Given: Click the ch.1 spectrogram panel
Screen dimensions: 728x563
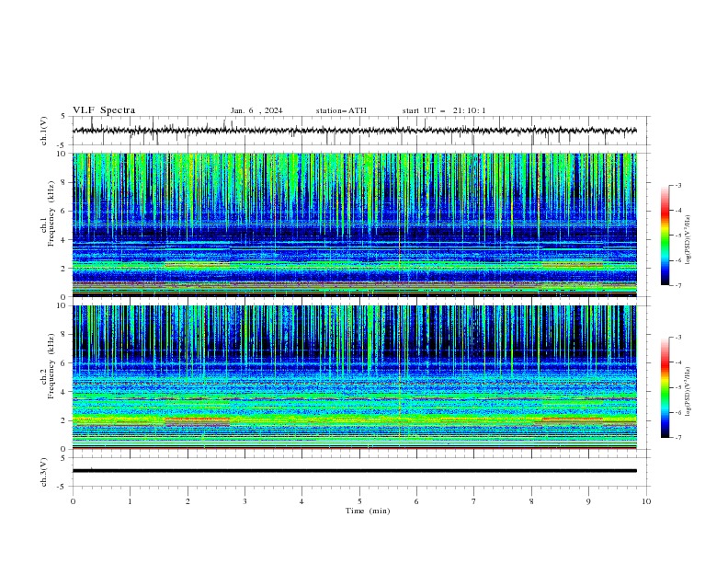Looking at the screenshot, I should 354,224.
